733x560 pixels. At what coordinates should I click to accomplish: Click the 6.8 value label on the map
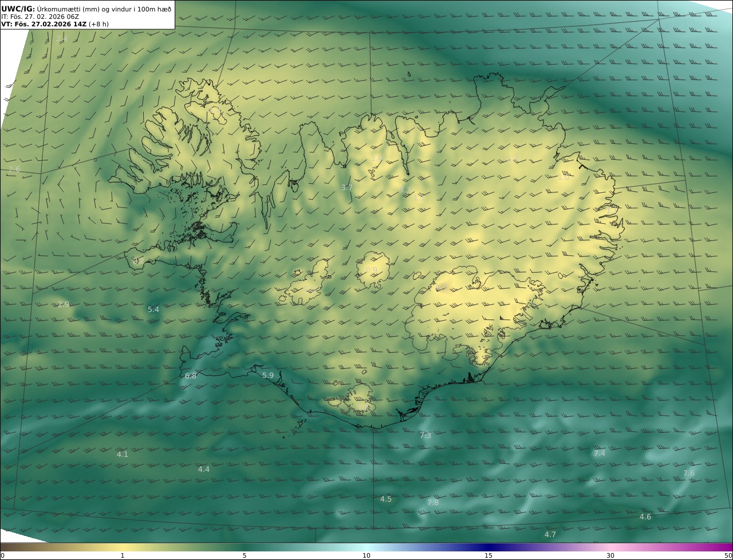191,376
